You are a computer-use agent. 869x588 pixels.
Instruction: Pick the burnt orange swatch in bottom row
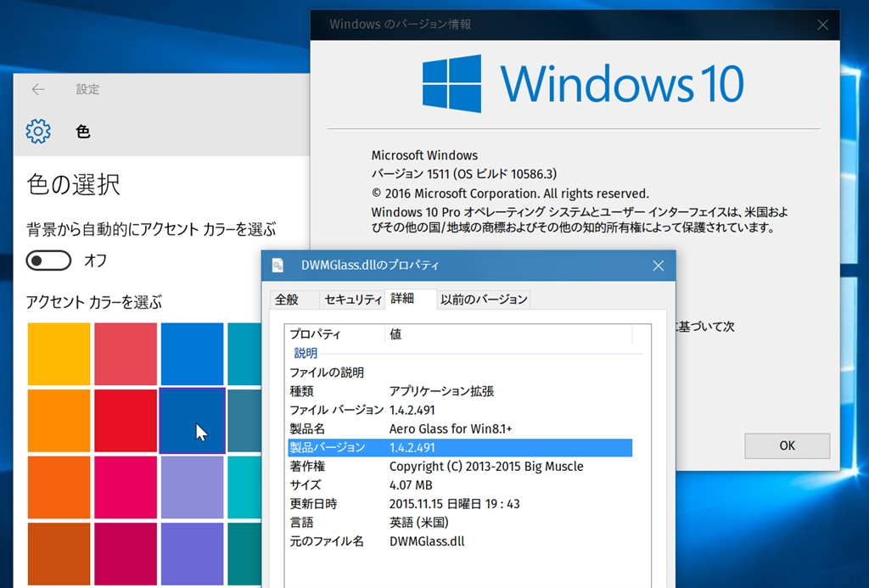pos(59,554)
